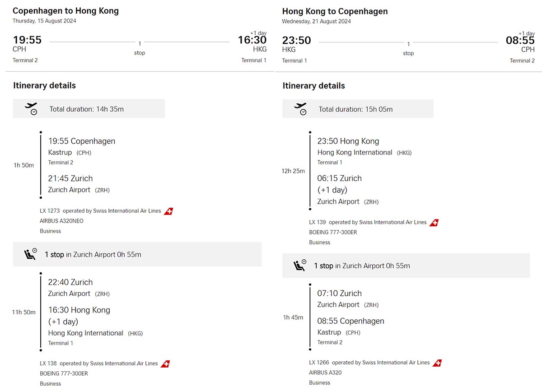Click the 1 stop label on outbound summary

(140, 48)
